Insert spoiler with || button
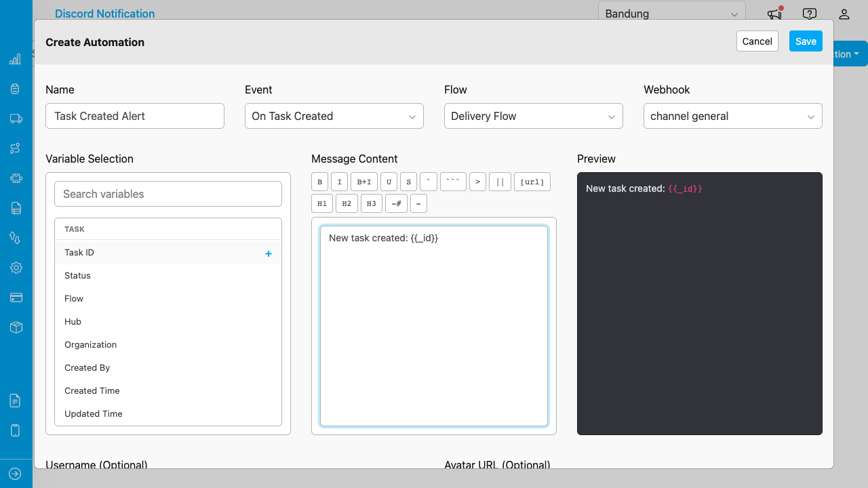The width and height of the screenshot is (868, 488). (500, 182)
